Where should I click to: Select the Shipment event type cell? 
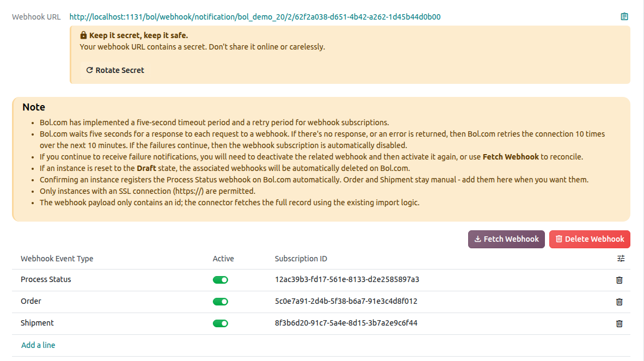click(38, 323)
